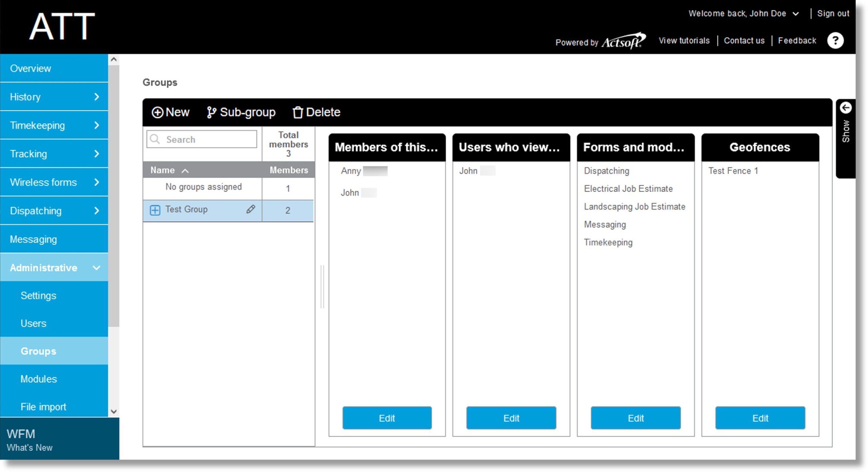Click the panel splitter handle
The width and height of the screenshot is (868, 472).
(322, 287)
